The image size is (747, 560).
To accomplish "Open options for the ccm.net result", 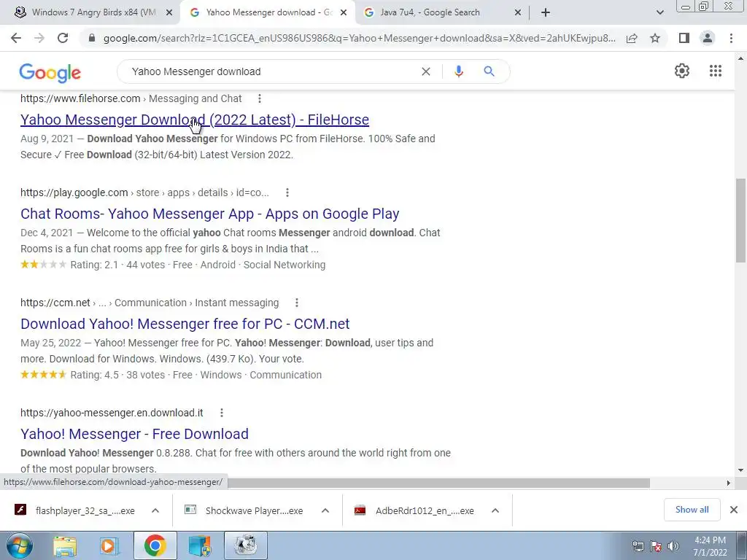I will click(297, 303).
